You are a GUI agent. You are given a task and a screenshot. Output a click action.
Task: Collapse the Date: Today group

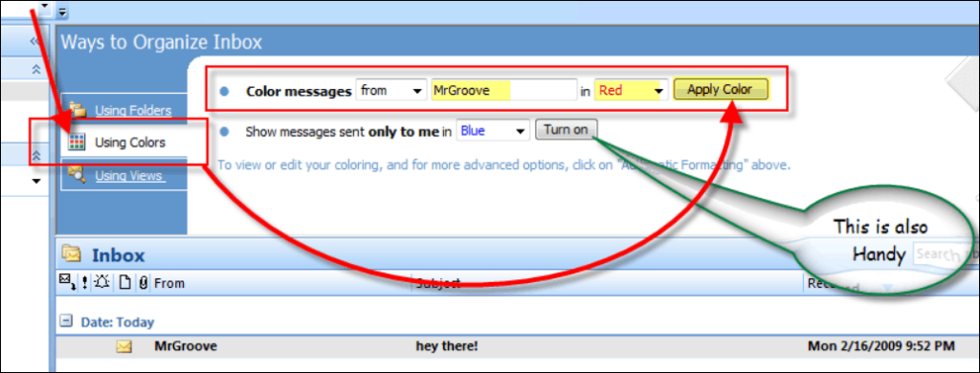pos(66,321)
